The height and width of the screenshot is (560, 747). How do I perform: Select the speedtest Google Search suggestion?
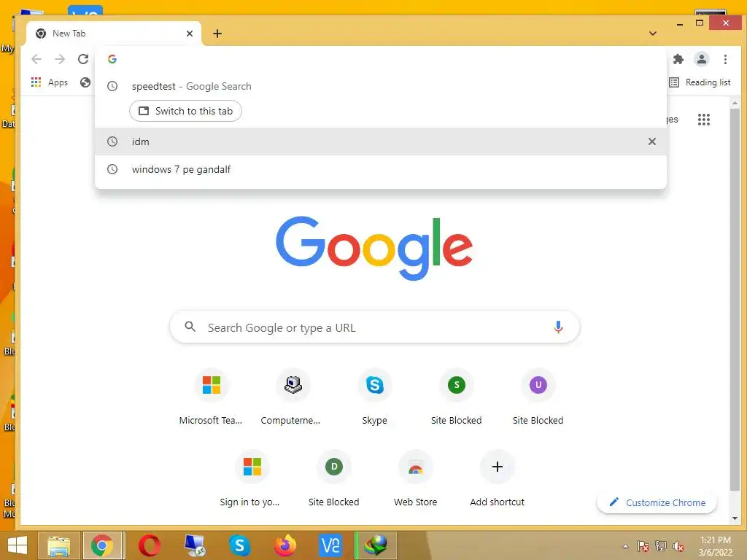click(381, 86)
